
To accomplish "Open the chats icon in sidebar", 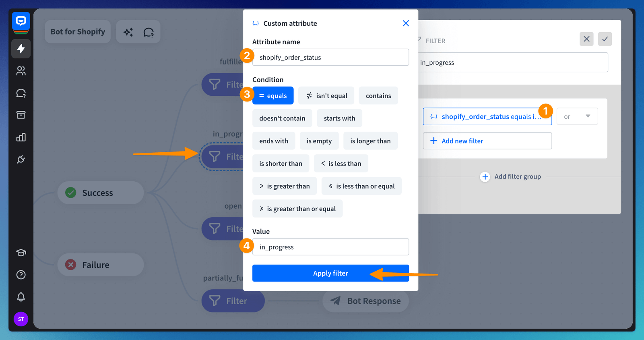I will coord(21,93).
